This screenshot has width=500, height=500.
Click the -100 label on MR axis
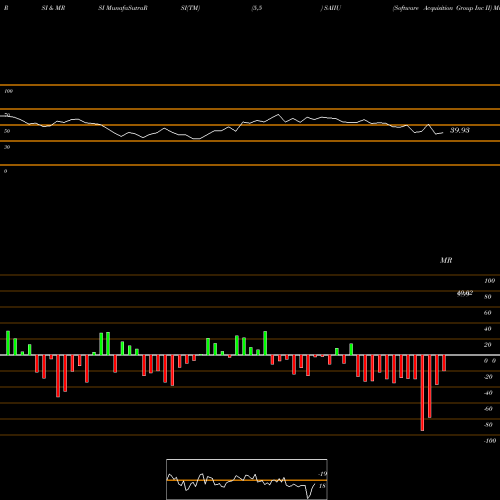(490, 441)
